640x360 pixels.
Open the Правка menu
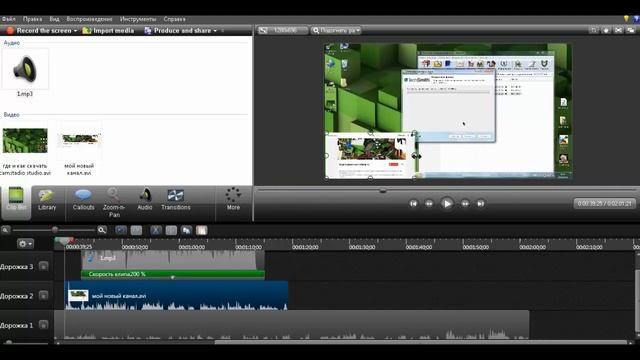32,19
